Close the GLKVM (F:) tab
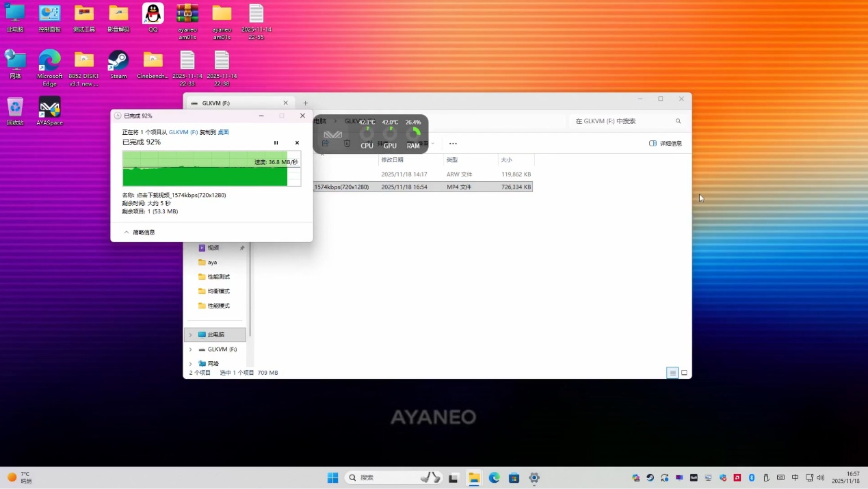The image size is (868, 489). [x=286, y=103]
